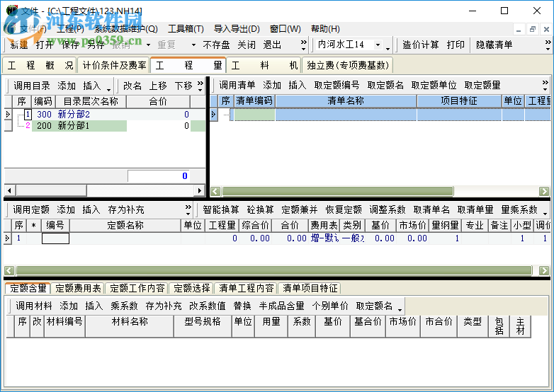Click 恢复定额 button
The height and width of the screenshot is (392, 554).
[x=344, y=209]
